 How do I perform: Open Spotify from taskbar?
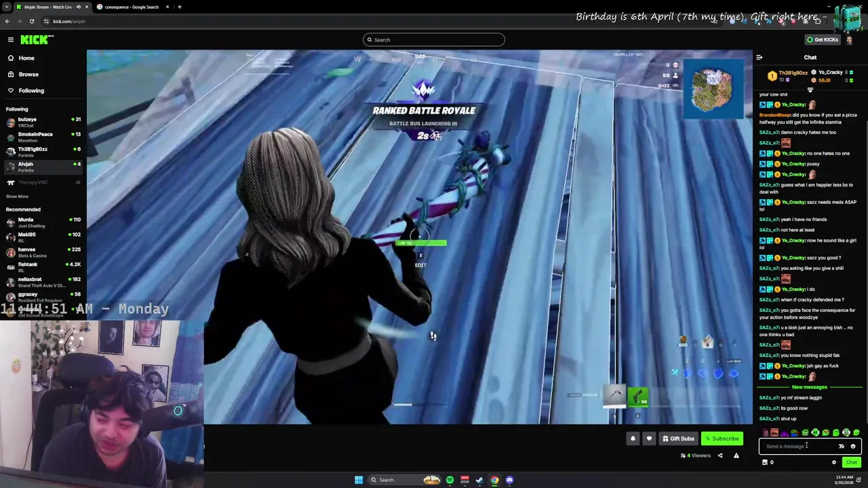[450, 480]
